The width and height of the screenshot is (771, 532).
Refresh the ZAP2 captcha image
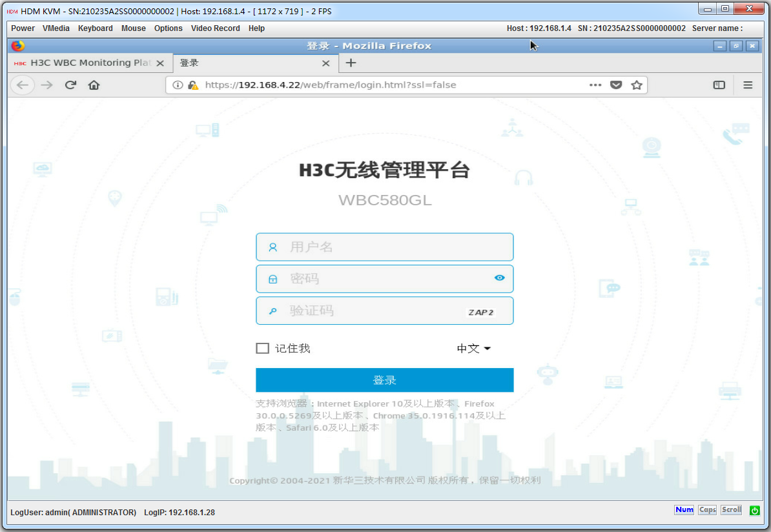click(x=481, y=312)
